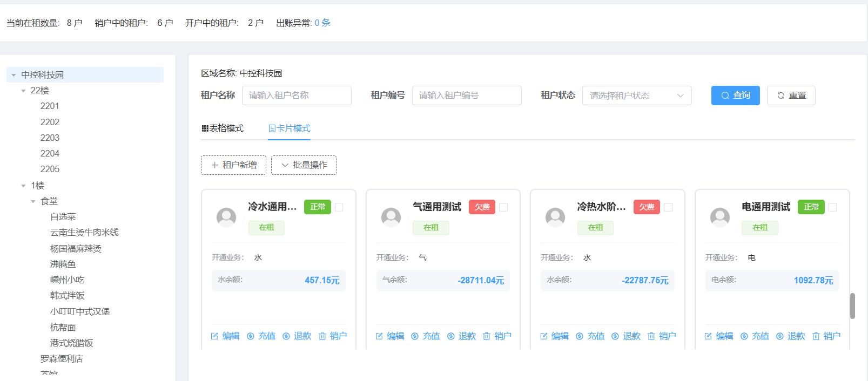Click edit icon on 冷水通用 card

[214, 336]
